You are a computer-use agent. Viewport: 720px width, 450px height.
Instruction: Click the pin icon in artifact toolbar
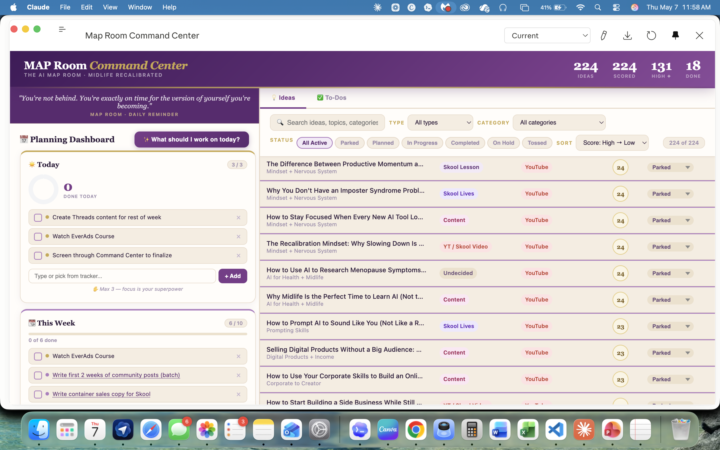(x=675, y=35)
